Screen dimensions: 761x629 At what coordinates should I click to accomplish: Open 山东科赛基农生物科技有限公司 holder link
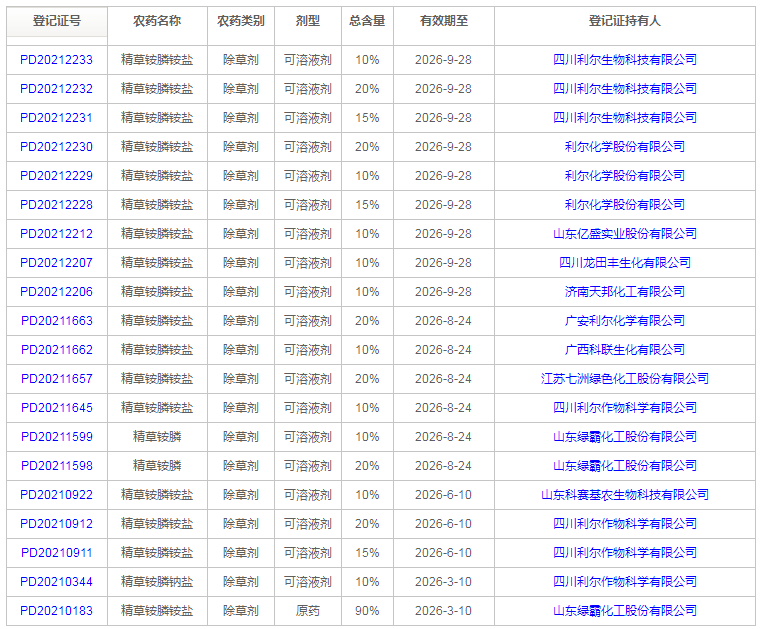pyautogui.click(x=625, y=495)
